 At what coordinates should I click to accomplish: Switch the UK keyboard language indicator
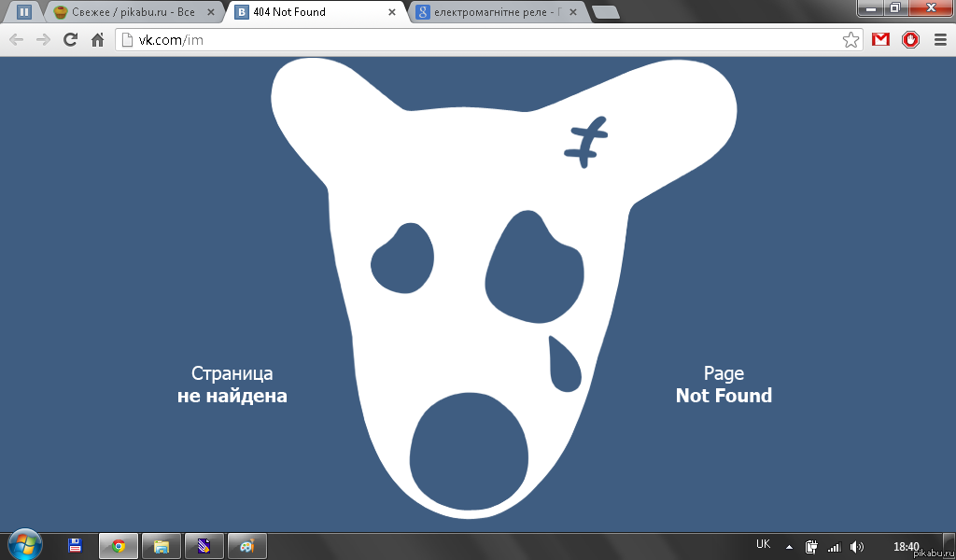(x=763, y=545)
